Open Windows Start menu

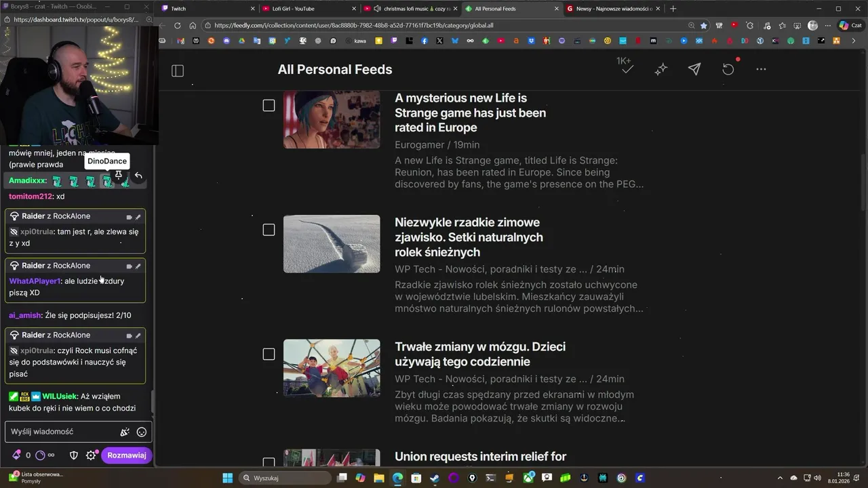[x=227, y=478]
